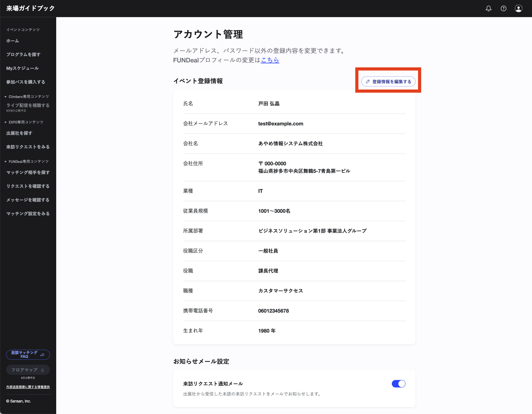Open プログラムを探す in the sidebar
Image resolution: width=532 pixels, height=414 pixels.
point(23,55)
